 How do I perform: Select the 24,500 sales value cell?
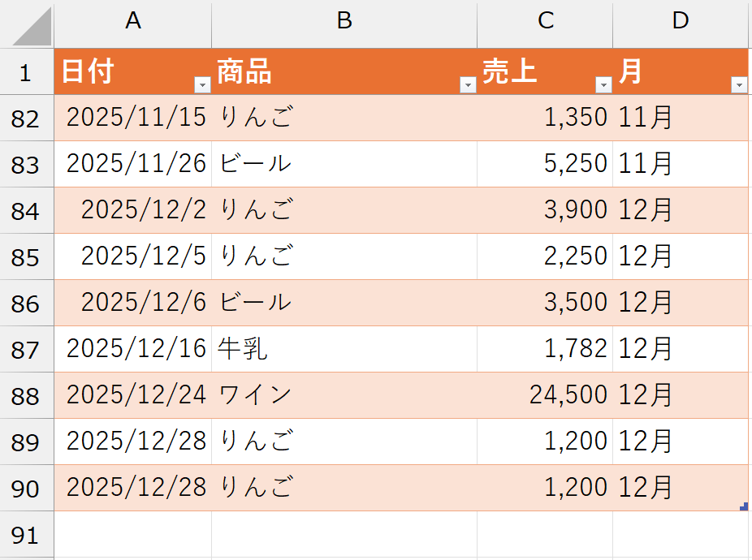(544, 395)
